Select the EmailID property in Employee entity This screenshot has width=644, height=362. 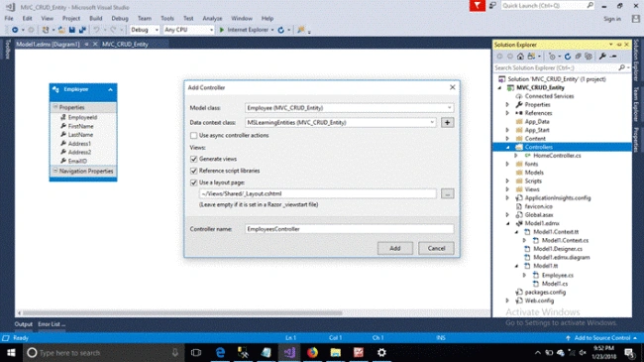[x=77, y=161]
